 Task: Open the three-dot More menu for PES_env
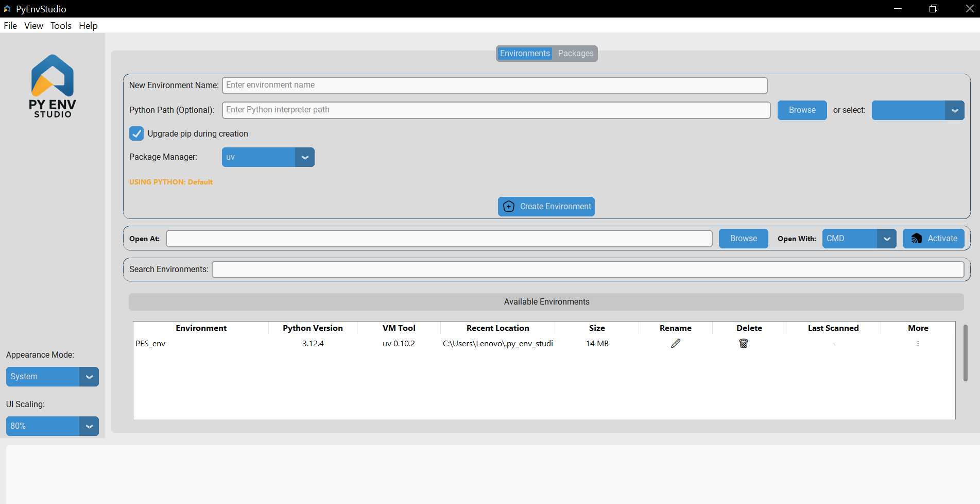918,344
